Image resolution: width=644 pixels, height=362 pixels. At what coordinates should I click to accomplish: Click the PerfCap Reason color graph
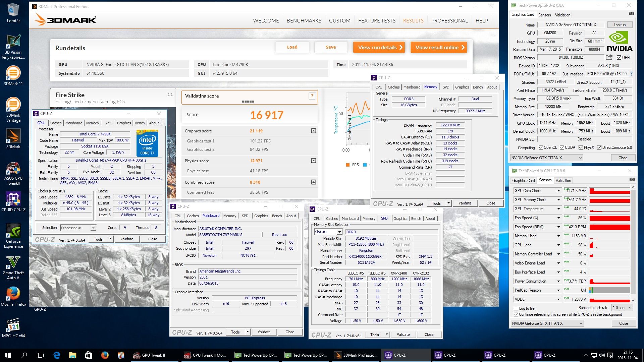pyautogui.click(x=609, y=290)
